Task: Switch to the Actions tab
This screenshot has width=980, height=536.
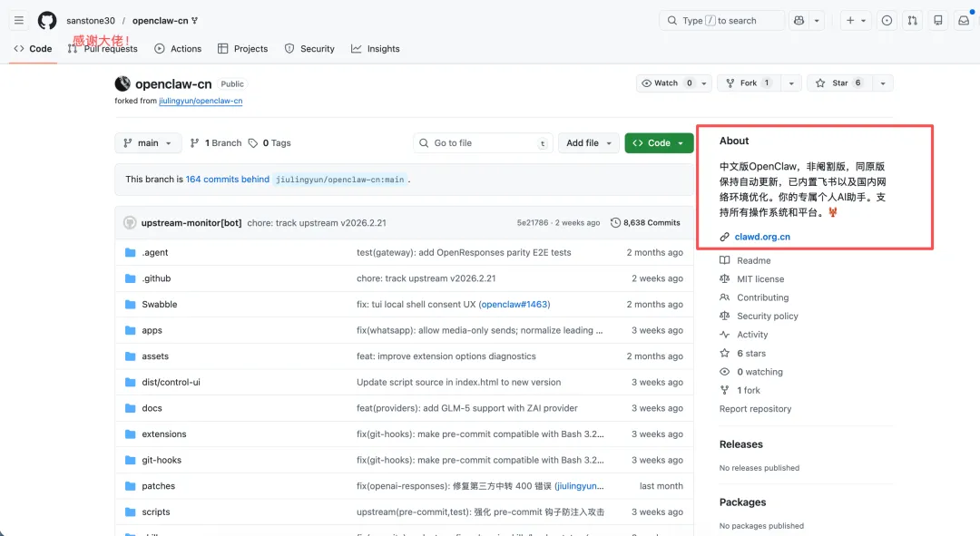Action: tap(178, 49)
